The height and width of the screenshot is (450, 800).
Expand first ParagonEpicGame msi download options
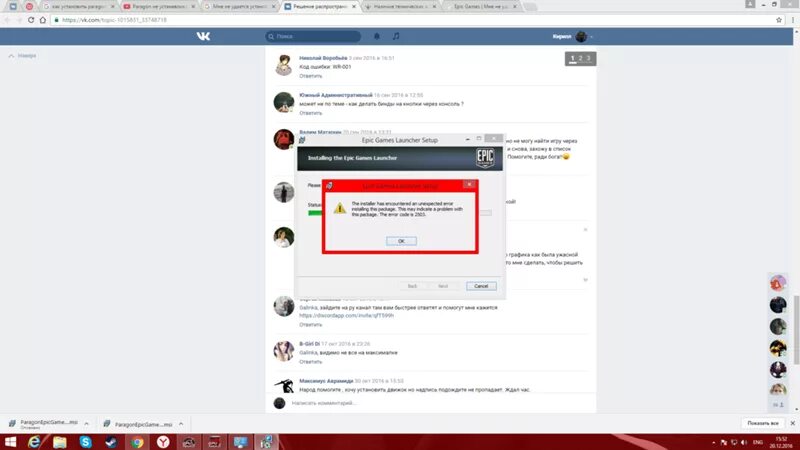click(87, 424)
